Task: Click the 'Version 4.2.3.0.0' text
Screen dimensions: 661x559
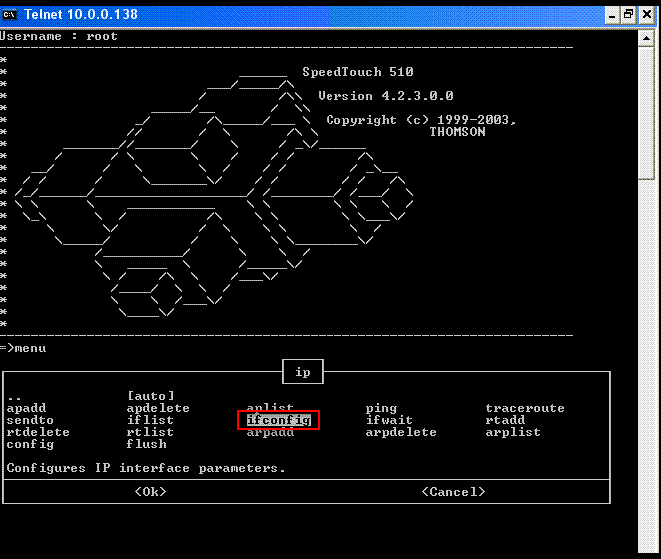Action: [386, 96]
